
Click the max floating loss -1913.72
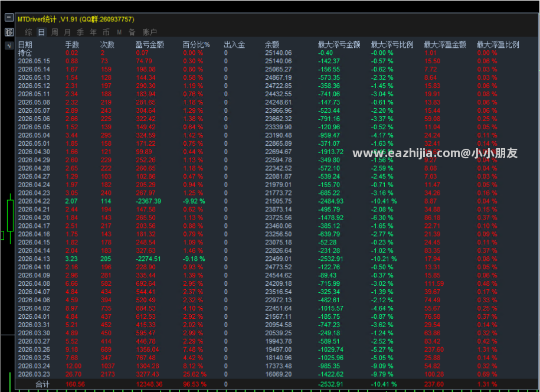click(x=330, y=152)
